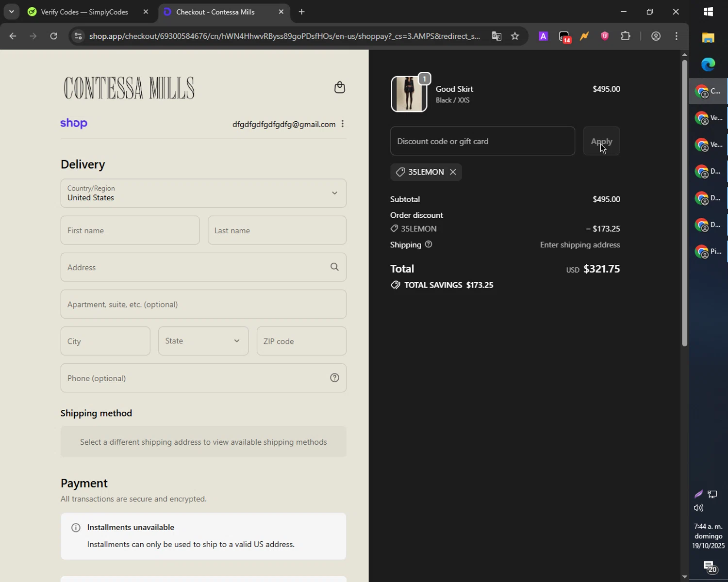The width and height of the screenshot is (728, 582).
Task: Click the orange lightning extension icon
Action: point(584,36)
